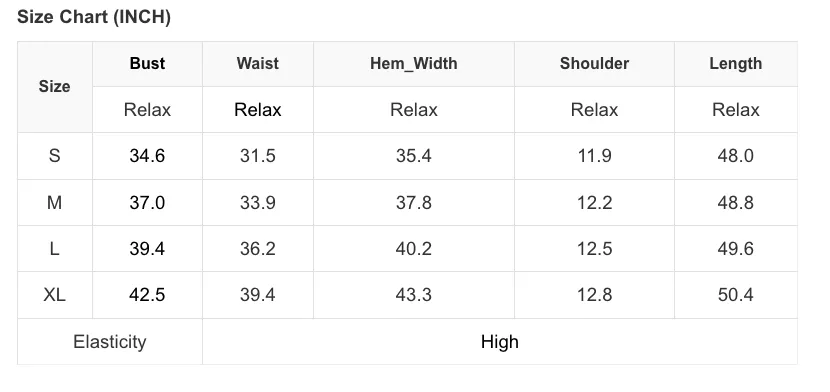
Task: Click the Hem_Width column header
Action: pyautogui.click(x=413, y=63)
